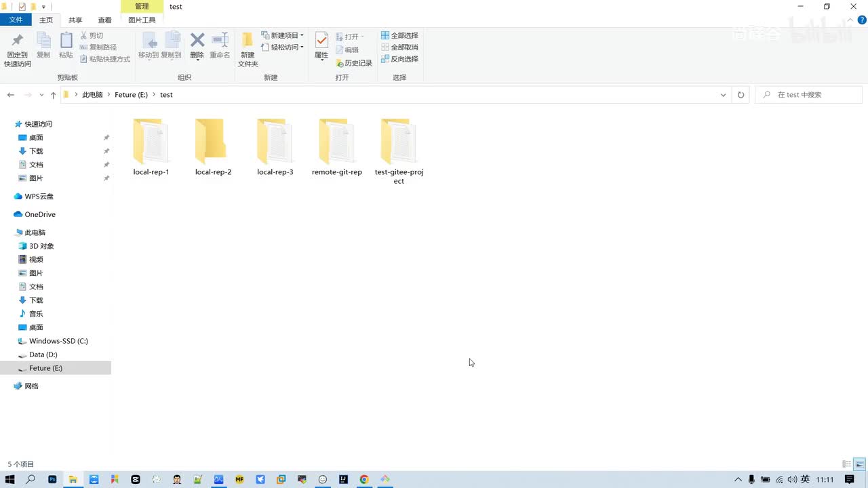Click the 粘贴快捷方式 button
The image size is (868, 488).
pyautogui.click(x=105, y=59)
